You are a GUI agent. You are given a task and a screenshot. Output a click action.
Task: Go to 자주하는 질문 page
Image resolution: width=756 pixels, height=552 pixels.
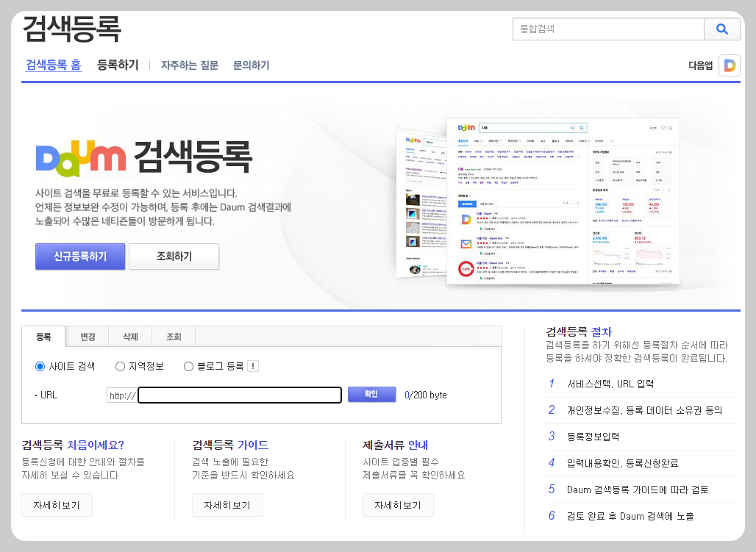coord(190,65)
